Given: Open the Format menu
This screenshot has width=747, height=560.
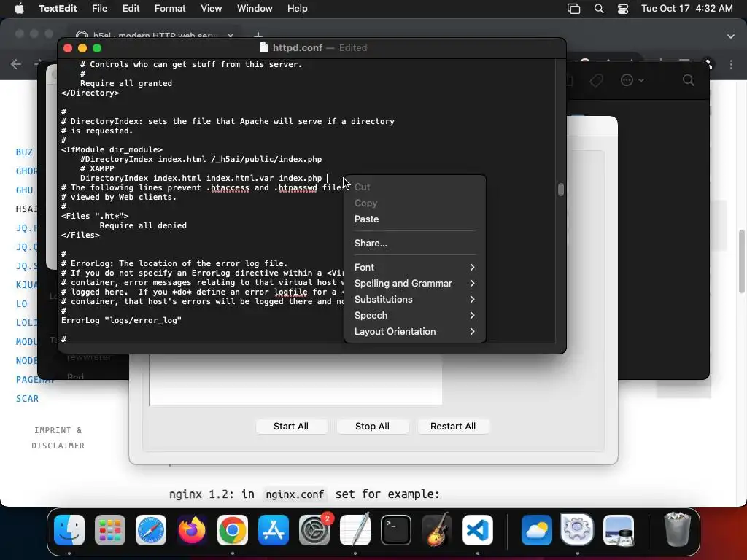Looking at the screenshot, I should tap(170, 9).
